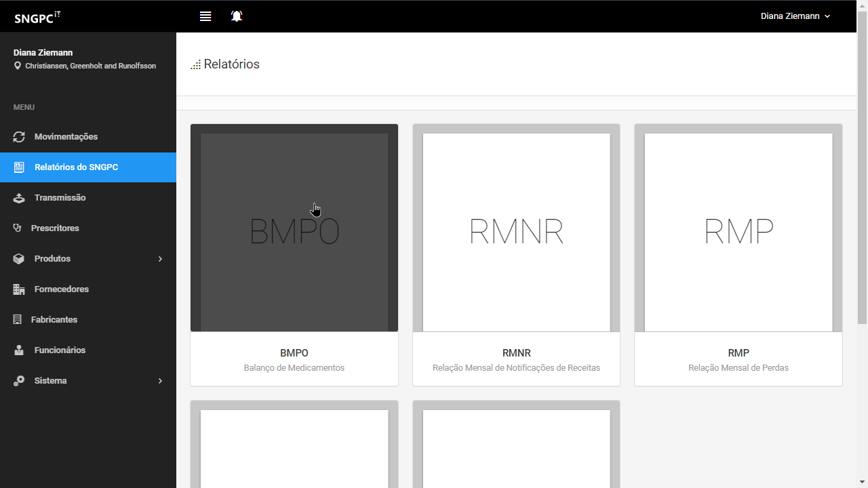Click the Relatórios heading chart icon
Screen dimensions: 868x488
tap(195, 65)
